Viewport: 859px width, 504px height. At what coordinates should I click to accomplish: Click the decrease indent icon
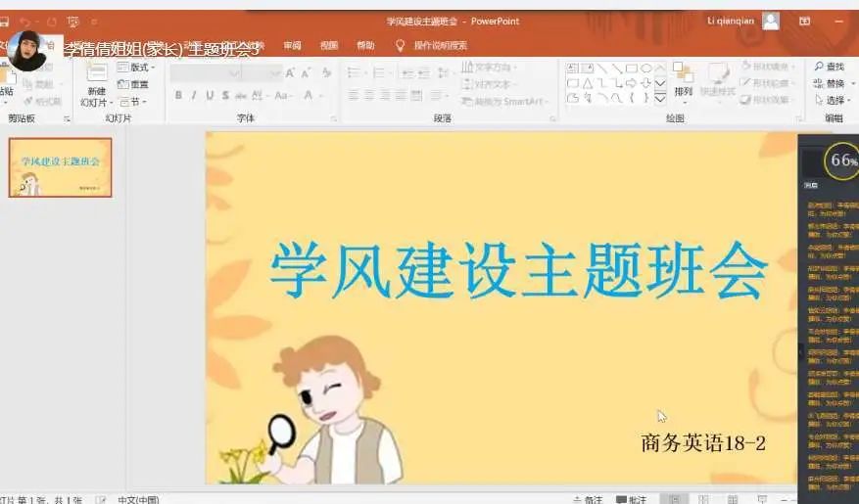pos(407,72)
